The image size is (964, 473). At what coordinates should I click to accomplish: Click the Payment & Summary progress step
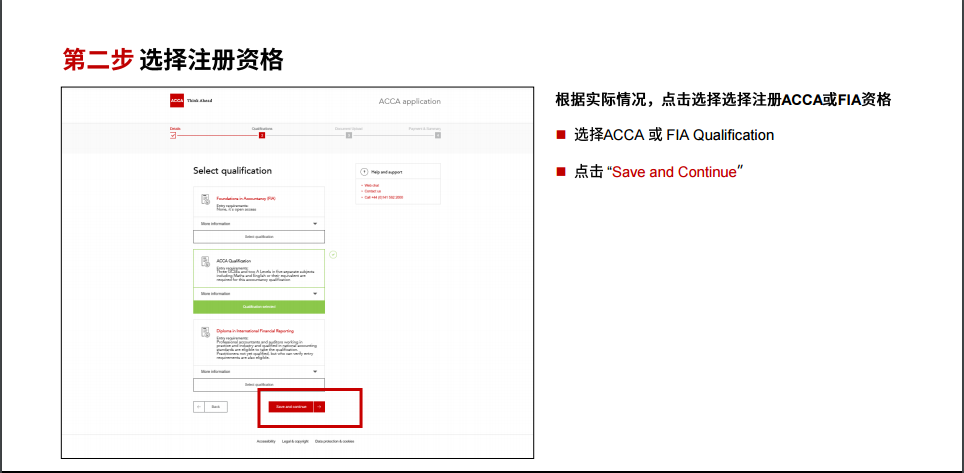pos(437,135)
